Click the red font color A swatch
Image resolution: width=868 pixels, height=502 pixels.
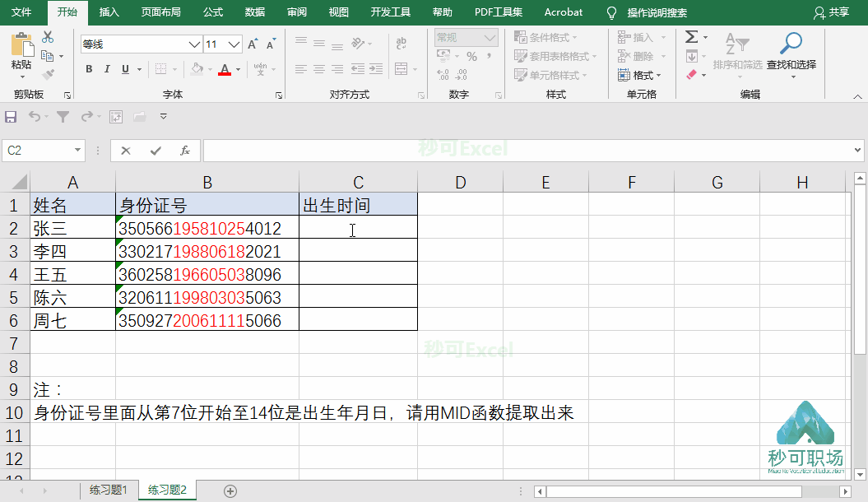[224, 70]
